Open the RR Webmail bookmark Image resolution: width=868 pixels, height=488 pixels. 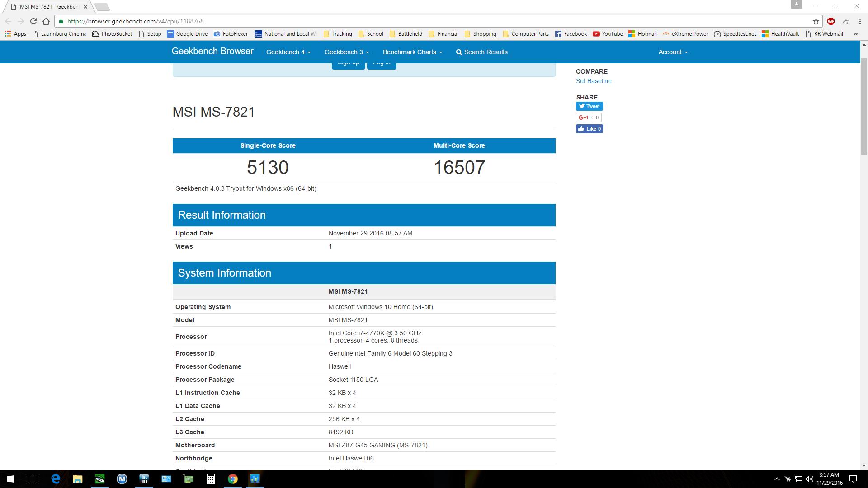[x=824, y=34]
